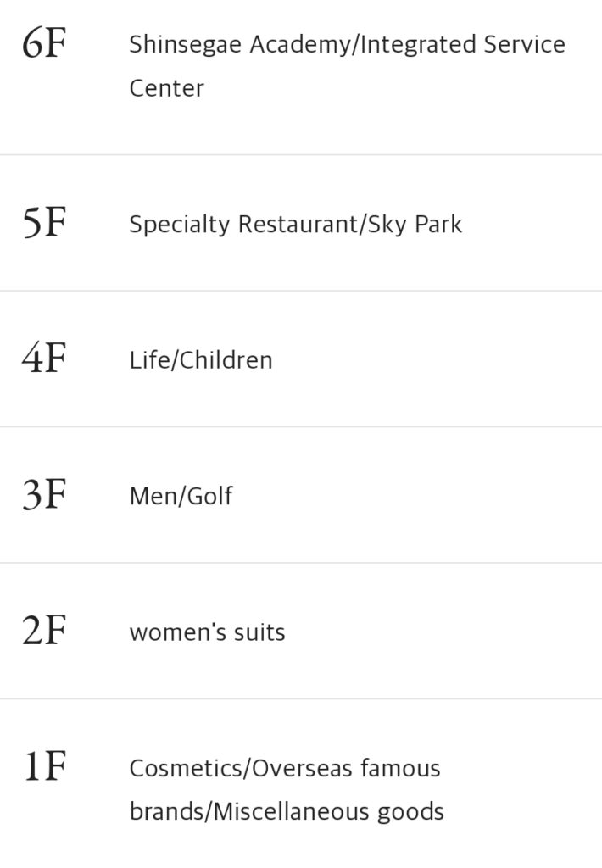Screen dimensions: 602x868
Task: Click the word brands on 1F
Action: pos(167,812)
